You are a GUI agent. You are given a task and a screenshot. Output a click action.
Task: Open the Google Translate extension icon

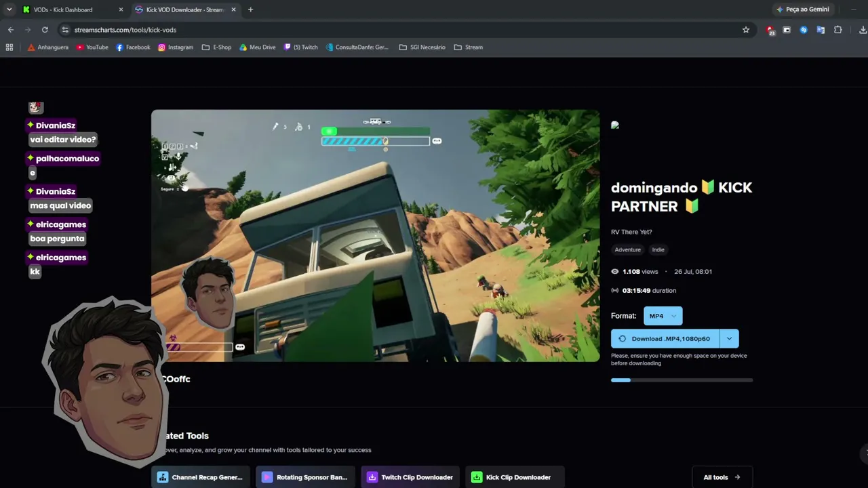click(x=821, y=30)
